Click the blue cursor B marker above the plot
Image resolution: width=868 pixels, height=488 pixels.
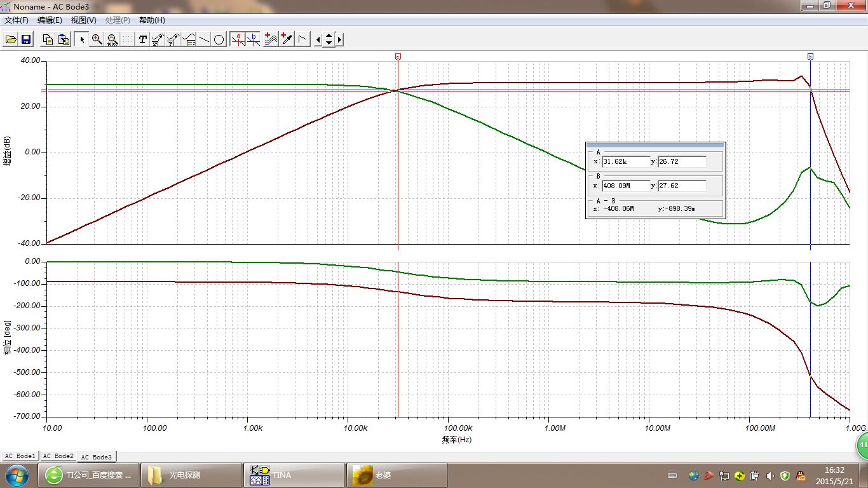(x=810, y=57)
